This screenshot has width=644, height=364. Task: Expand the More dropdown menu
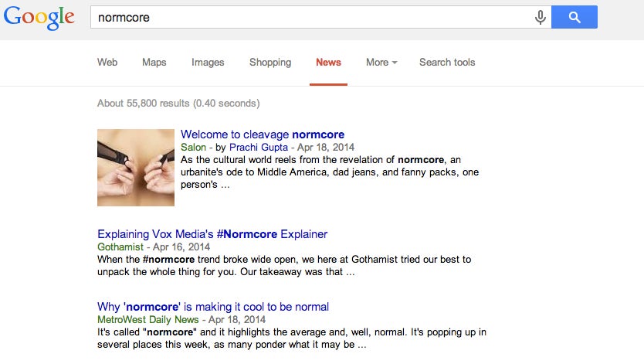coord(381,62)
